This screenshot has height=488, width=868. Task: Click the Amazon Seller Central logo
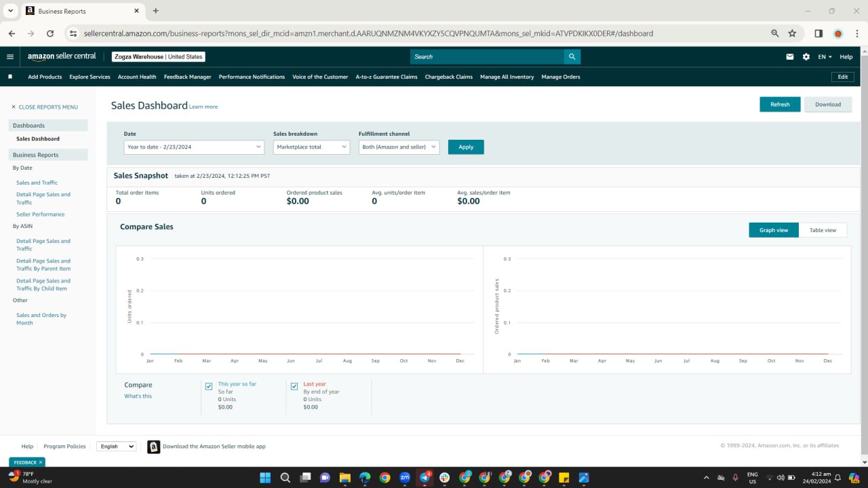[x=62, y=56]
